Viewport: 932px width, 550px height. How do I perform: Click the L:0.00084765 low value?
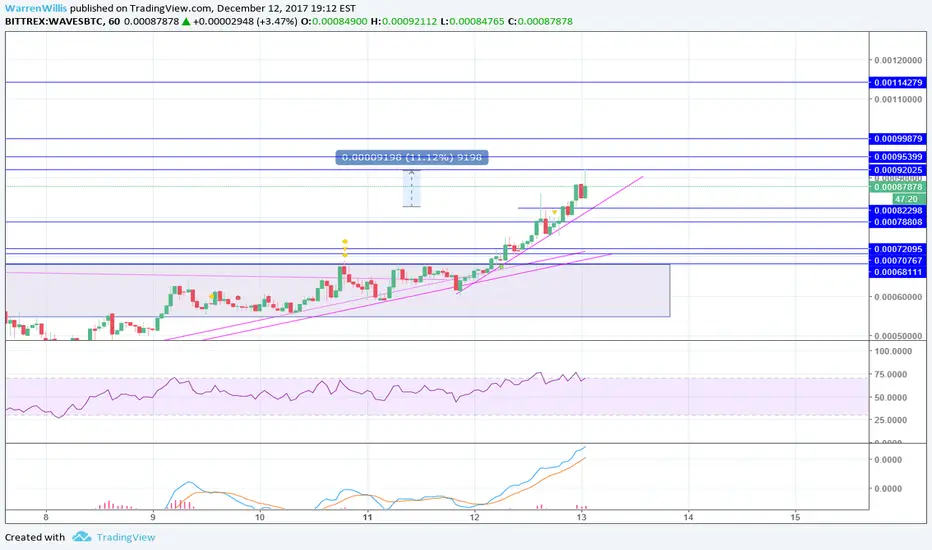472,21
